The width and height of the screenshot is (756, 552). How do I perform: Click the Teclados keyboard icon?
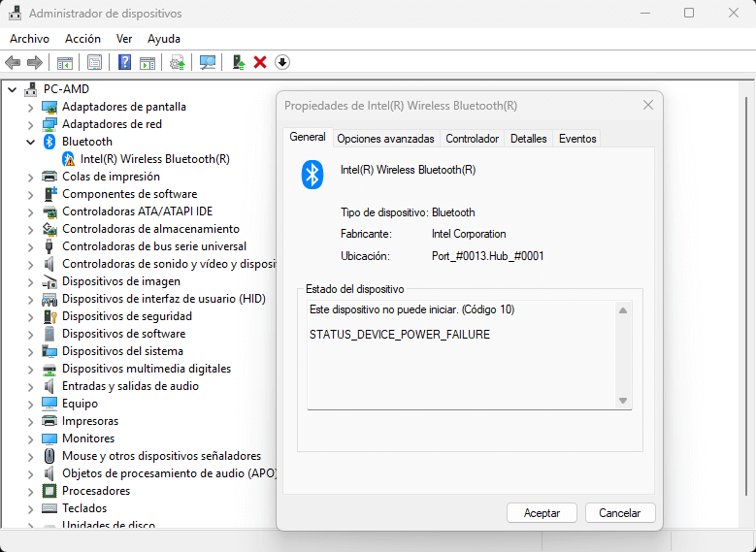coord(49,508)
